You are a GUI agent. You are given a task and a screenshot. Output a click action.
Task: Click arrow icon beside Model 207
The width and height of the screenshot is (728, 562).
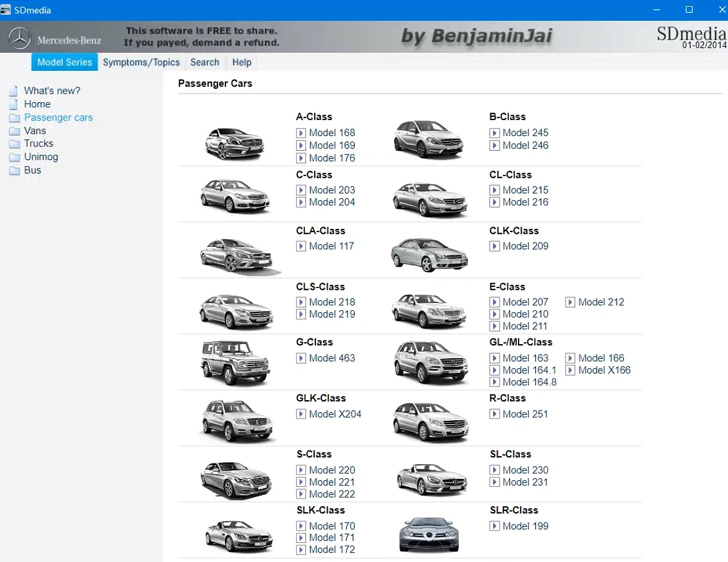(495, 302)
